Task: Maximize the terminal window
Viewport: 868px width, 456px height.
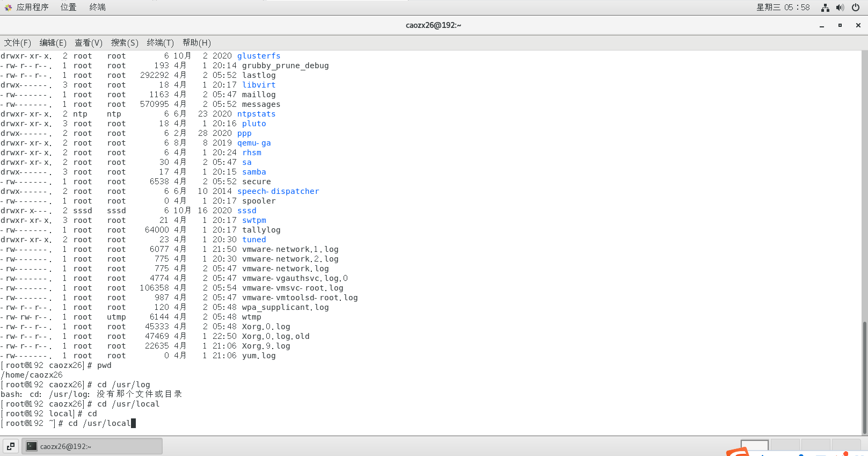Action: pyautogui.click(x=840, y=25)
